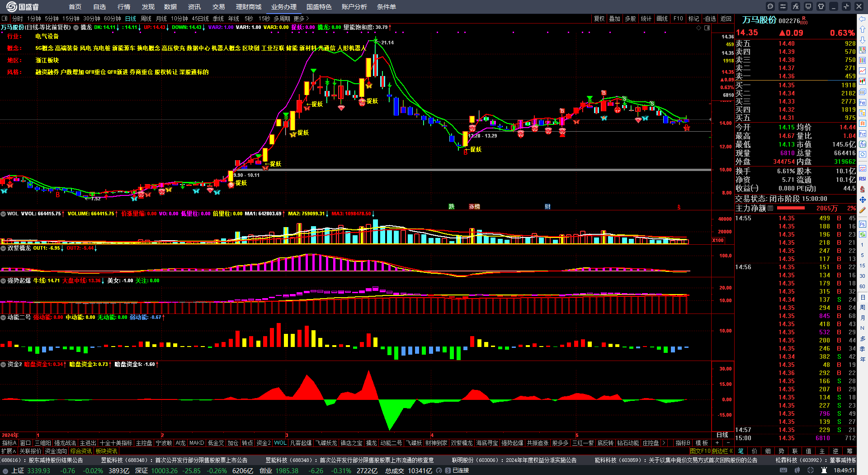The height and width of the screenshot is (475, 868).
Task: Open the settings sliders icon in title bar
Action: (783, 6)
